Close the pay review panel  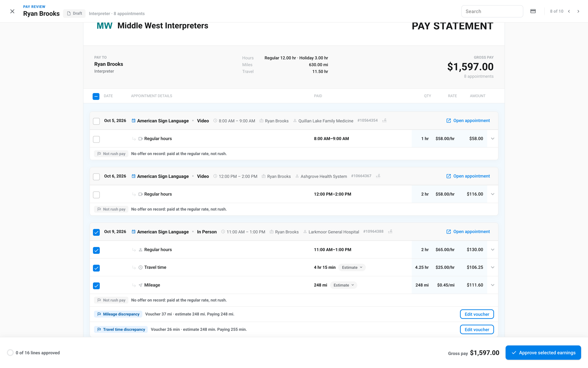tap(12, 11)
